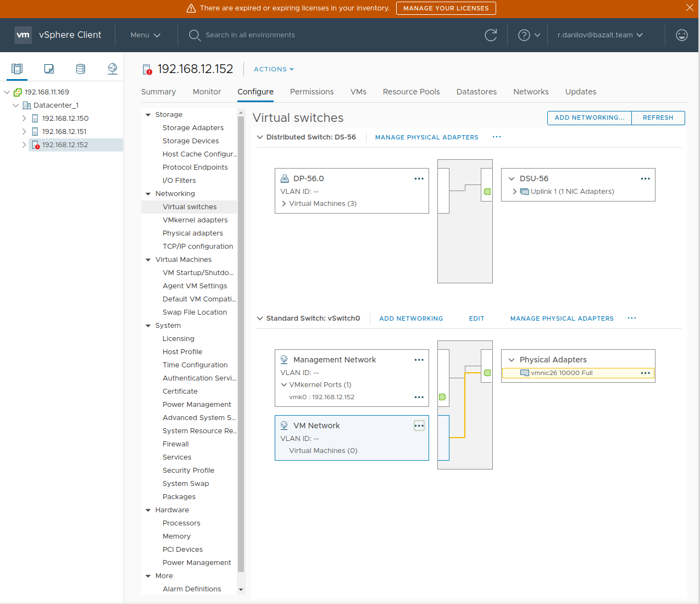This screenshot has height=604, width=700.
Task: Switch to the Monitor tab
Action: click(207, 92)
